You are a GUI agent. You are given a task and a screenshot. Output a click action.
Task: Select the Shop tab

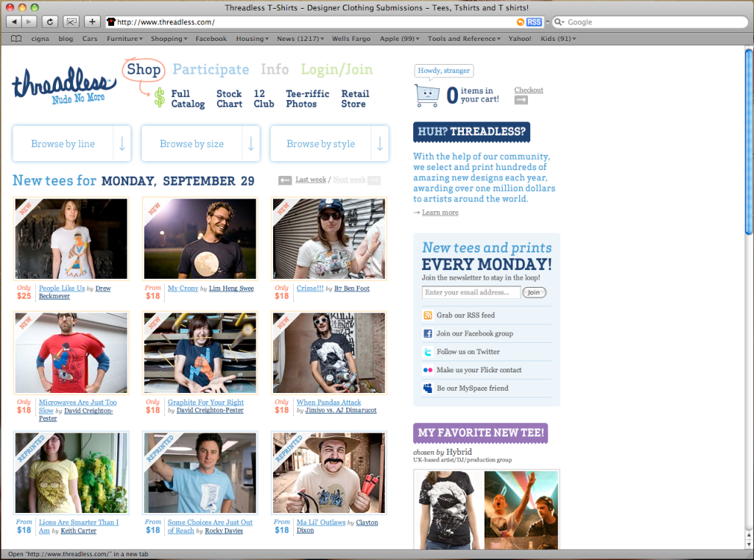coord(144,70)
